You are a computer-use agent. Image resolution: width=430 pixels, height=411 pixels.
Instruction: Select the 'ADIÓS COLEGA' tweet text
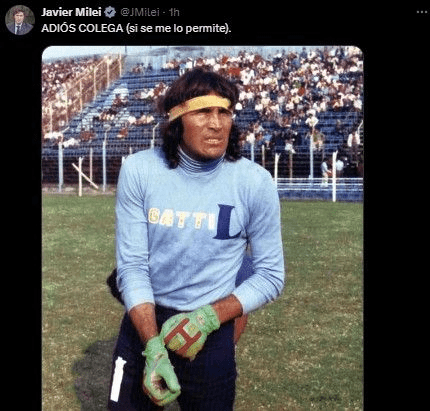[x=136, y=28]
